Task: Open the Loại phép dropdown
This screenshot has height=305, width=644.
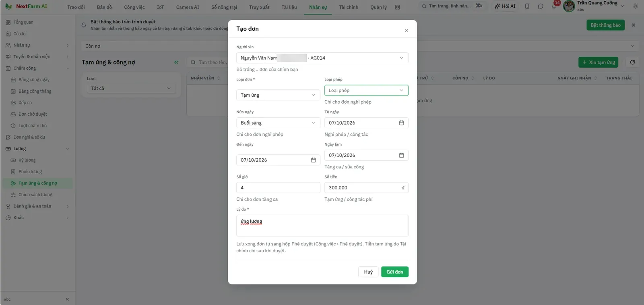Action: (x=366, y=90)
